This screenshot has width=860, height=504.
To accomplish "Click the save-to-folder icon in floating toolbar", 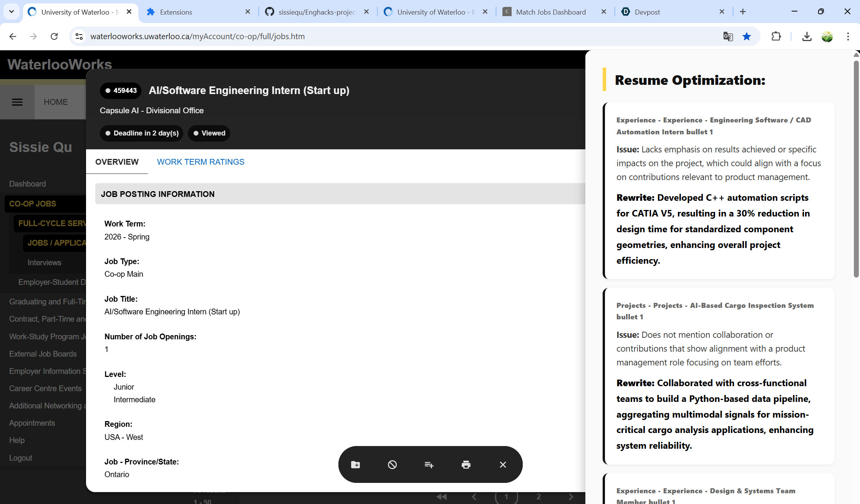I will 355,465.
